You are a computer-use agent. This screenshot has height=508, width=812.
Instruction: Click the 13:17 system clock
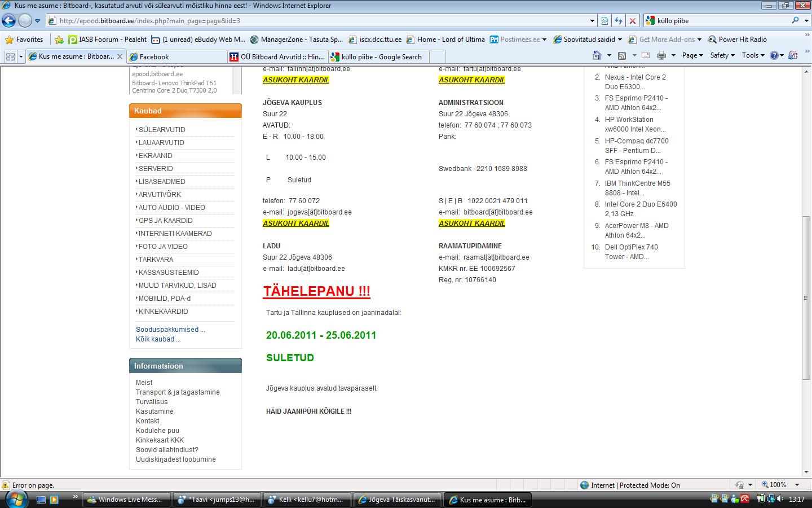pos(797,500)
